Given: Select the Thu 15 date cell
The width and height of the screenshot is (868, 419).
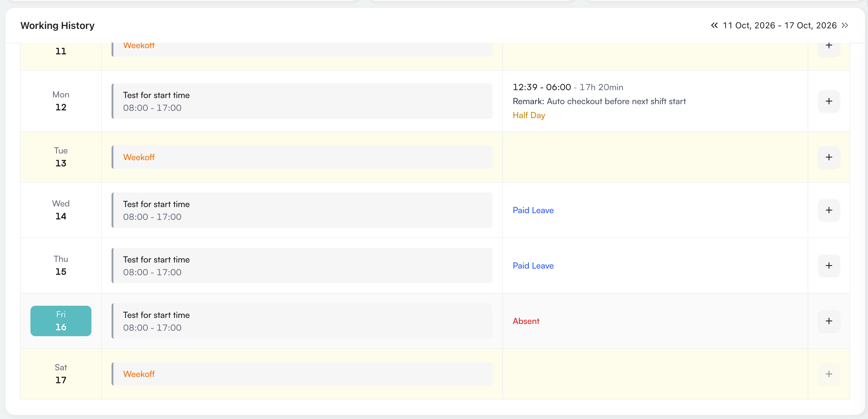Looking at the screenshot, I should point(61,266).
